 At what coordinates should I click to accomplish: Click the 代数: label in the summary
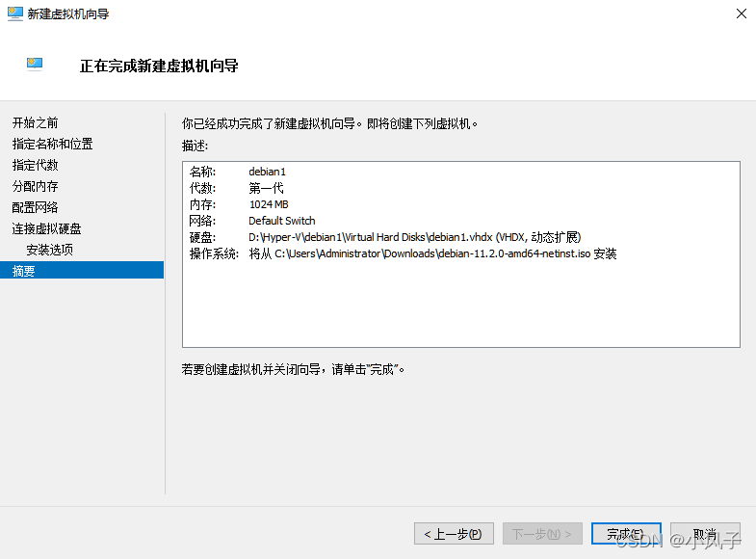pyautogui.click(x=202, y=188)
